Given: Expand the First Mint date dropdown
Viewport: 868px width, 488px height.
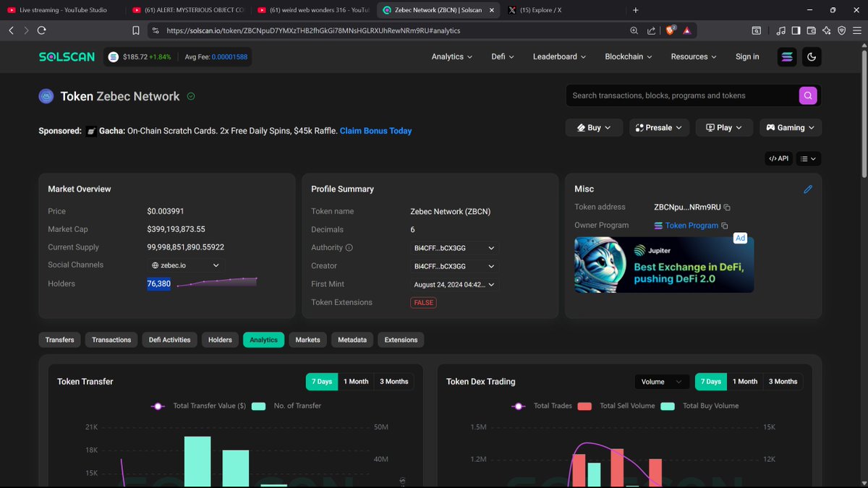Looking at the screenshot, I should 454,285.
